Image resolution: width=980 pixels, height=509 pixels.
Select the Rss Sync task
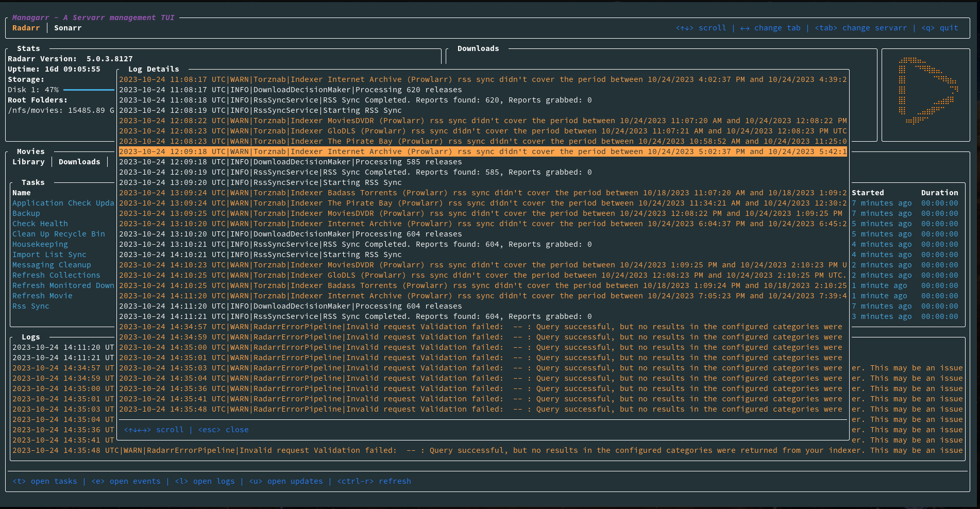point(31,306)
